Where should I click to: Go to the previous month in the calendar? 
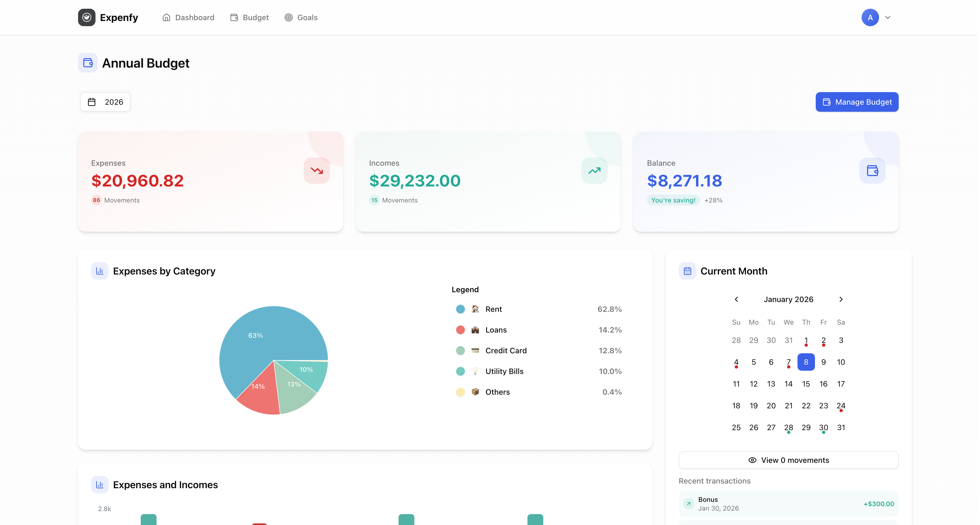coord(736,299)
